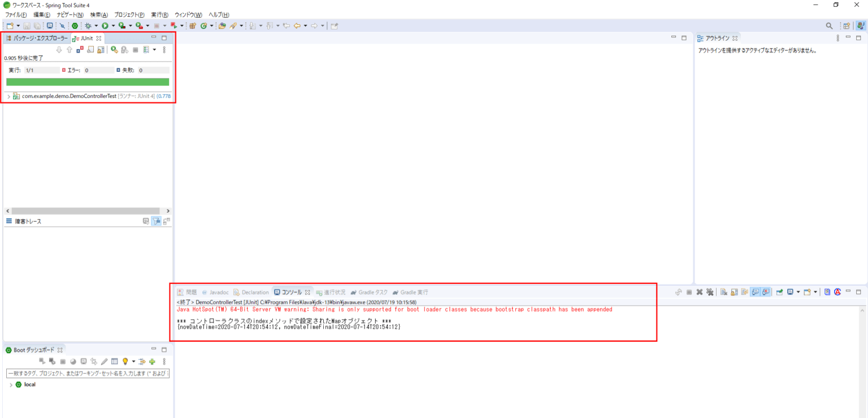Click the green Run button in main toolbar
Image resolution: width=868 pixels, height=418 pixels.
(x=105, y=25)
